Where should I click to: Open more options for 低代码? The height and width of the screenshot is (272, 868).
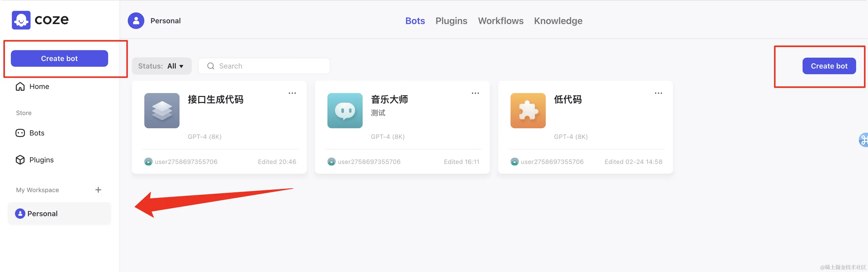point(658,93)
